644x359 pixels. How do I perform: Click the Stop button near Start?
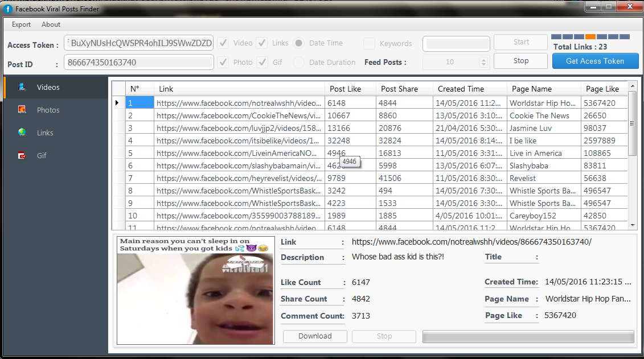tap(521, 61)
